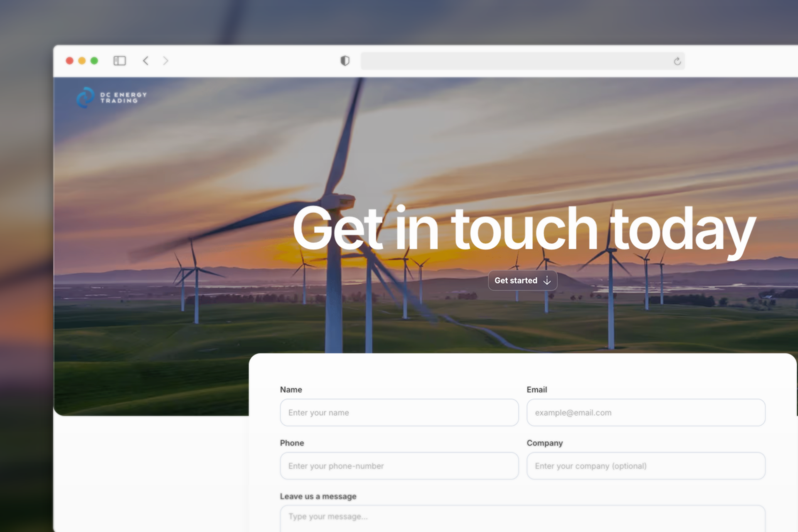Click the 'Name' field label
Image resolution: width=798 pixels, height=532 pixels.
[291, 389]
